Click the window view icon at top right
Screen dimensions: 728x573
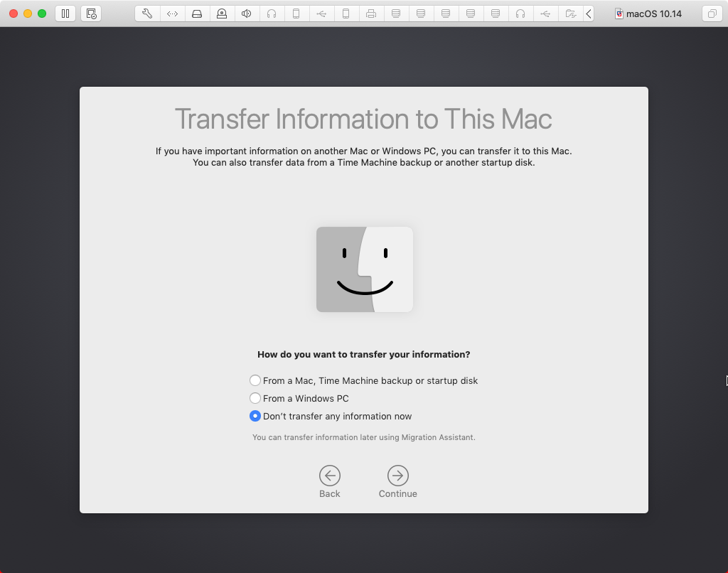pos(711,14)
